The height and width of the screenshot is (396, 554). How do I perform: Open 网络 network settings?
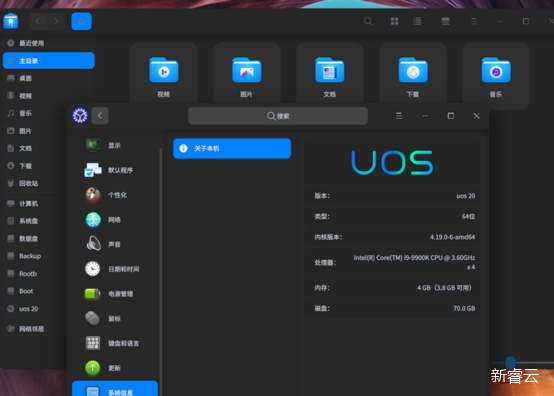pos(115,219)
